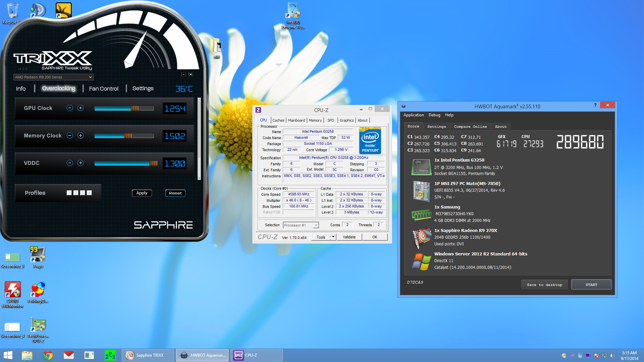
Task: Open the Recycle Bin desktop icon
Action: click(x=12, y=13)
